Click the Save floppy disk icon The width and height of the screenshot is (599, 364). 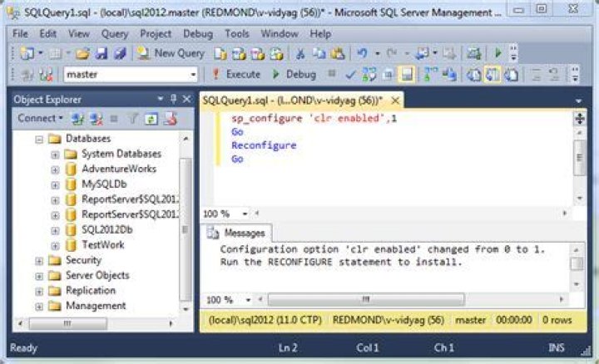[x=101, y=53]
